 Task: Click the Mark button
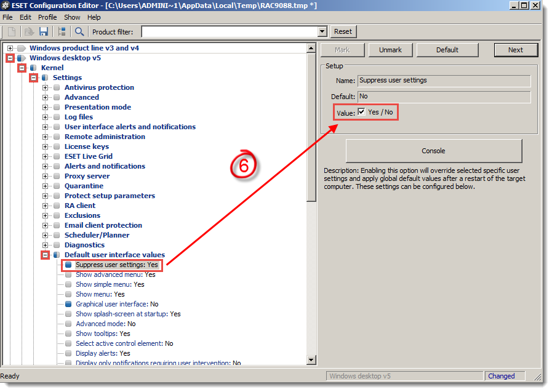(x=342, y=50)
